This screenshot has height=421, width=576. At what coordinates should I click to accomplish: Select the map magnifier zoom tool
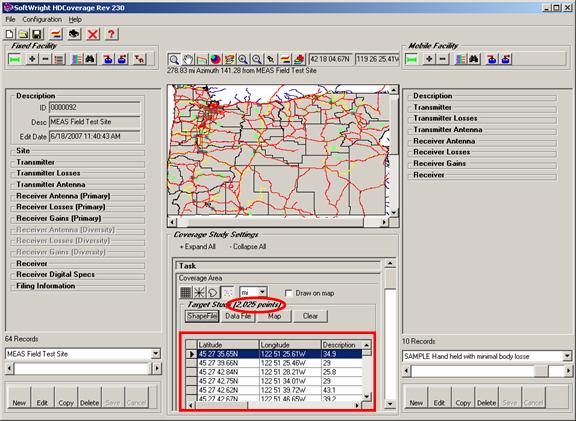coord(174,59)
